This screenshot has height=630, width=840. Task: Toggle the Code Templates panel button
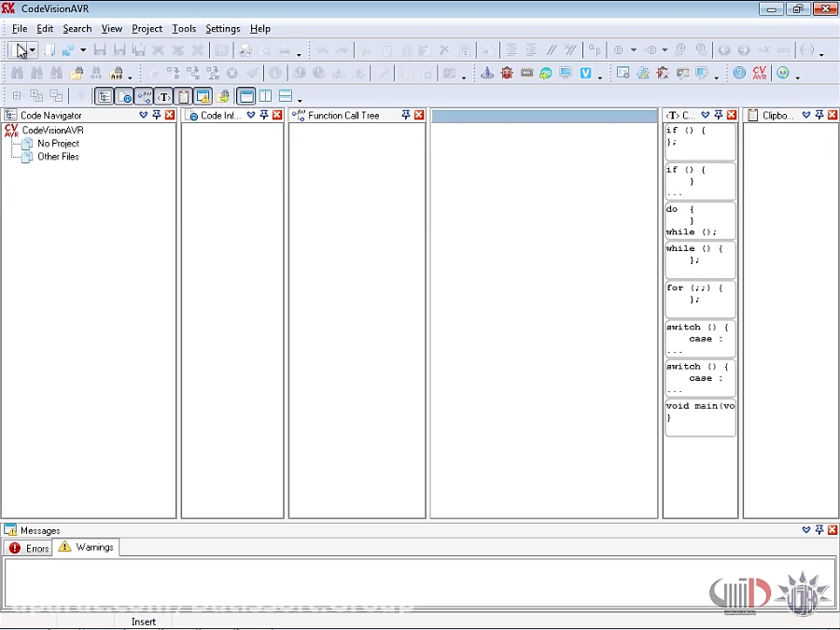tap(164, 96)
